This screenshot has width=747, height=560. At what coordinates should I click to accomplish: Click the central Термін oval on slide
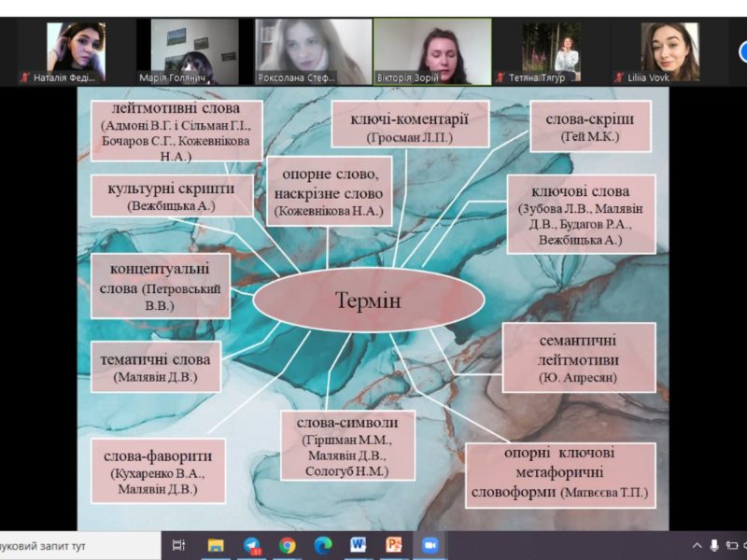coord(368,301)
